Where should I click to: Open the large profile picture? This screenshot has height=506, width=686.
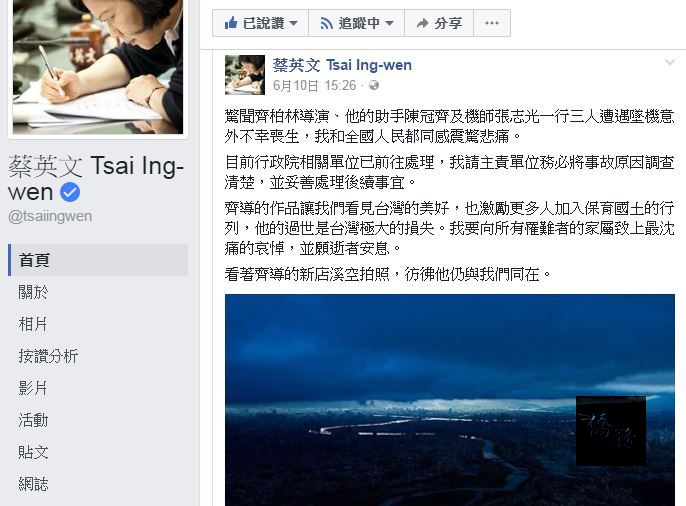(98, 67)
